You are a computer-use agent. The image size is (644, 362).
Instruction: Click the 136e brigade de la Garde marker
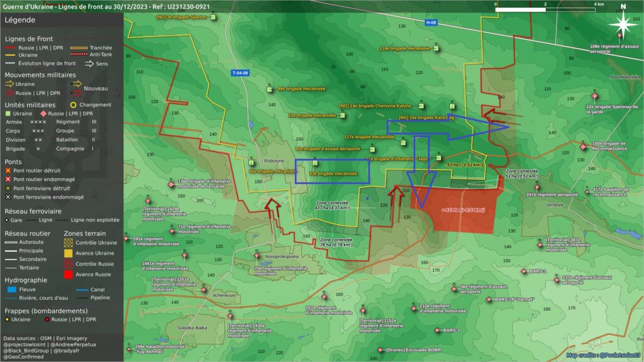click(x=171, y=184)
